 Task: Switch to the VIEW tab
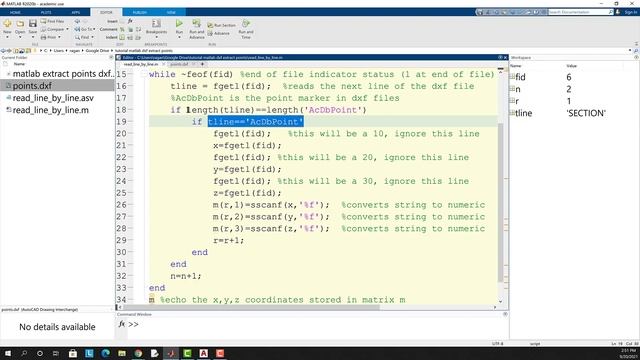click(x=171, y=13)
